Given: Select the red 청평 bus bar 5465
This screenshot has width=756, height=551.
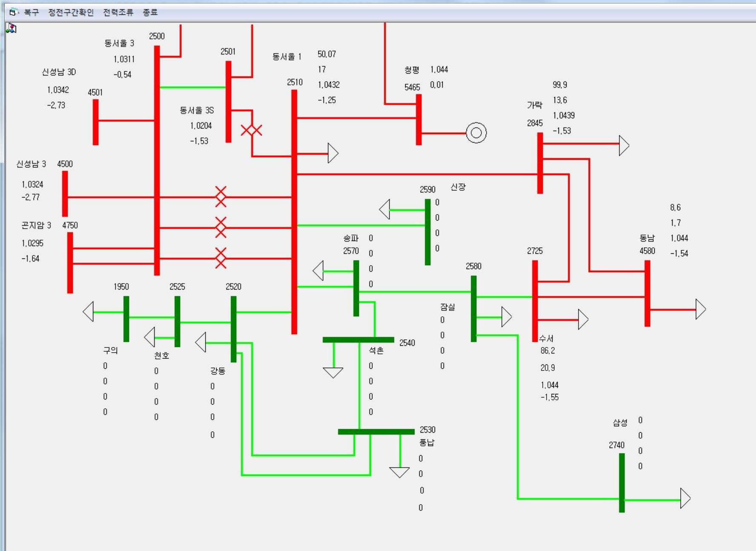Looking at the screenshot, I should (419, 120).
